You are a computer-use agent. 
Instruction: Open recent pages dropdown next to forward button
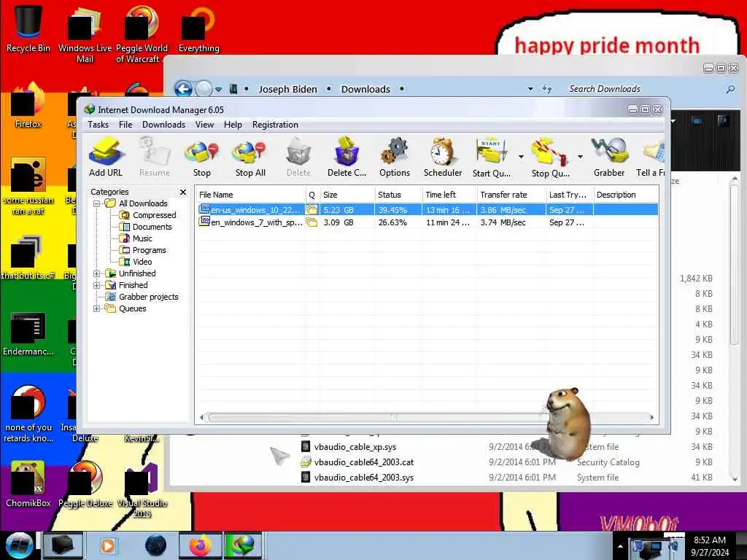tap(218, 89)
